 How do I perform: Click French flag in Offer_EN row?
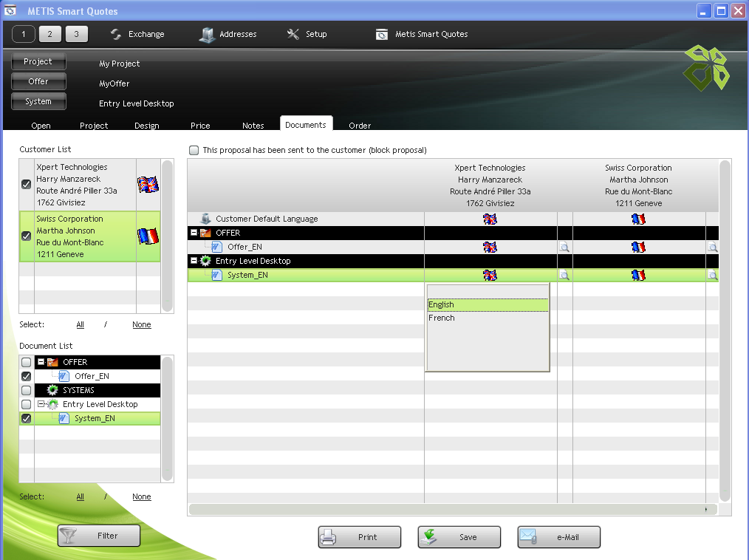pos(638,247)
